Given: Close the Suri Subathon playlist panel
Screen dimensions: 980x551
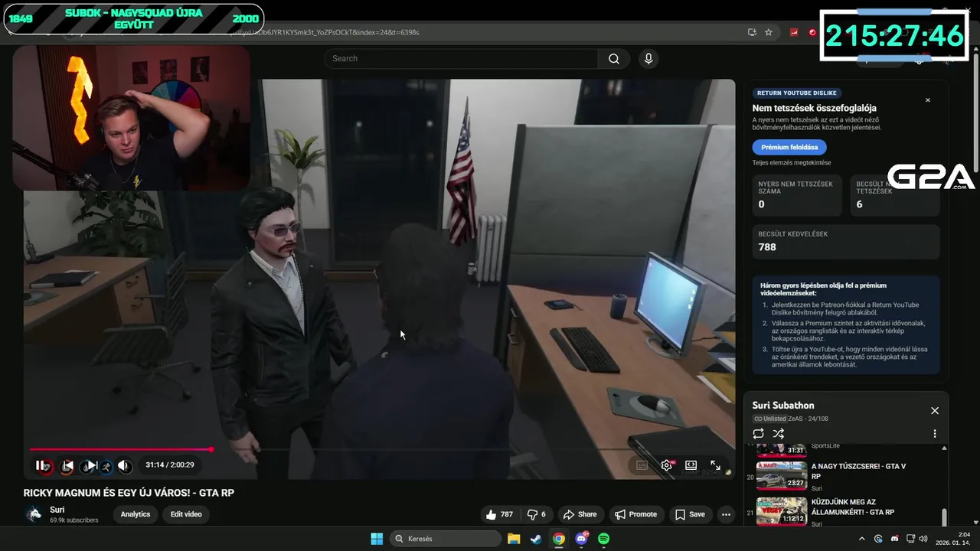Looking at the screenshot, I should click(934, 411).
